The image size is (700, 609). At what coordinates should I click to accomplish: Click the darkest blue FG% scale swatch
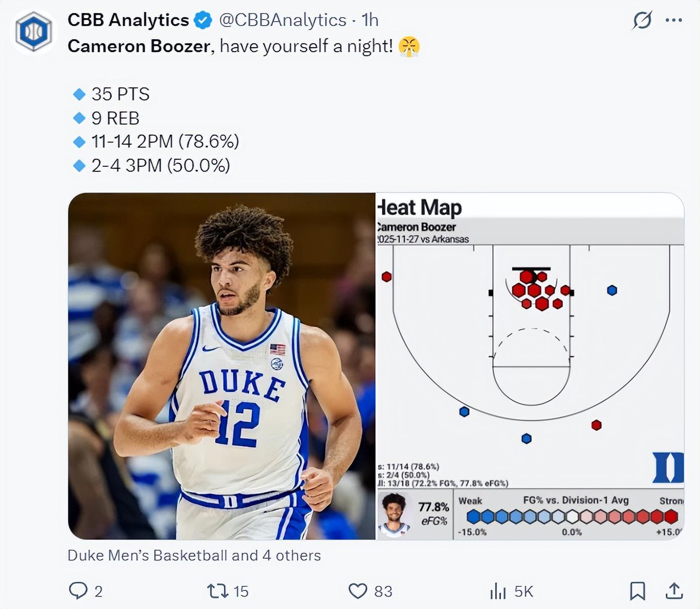tap(473, 516)
